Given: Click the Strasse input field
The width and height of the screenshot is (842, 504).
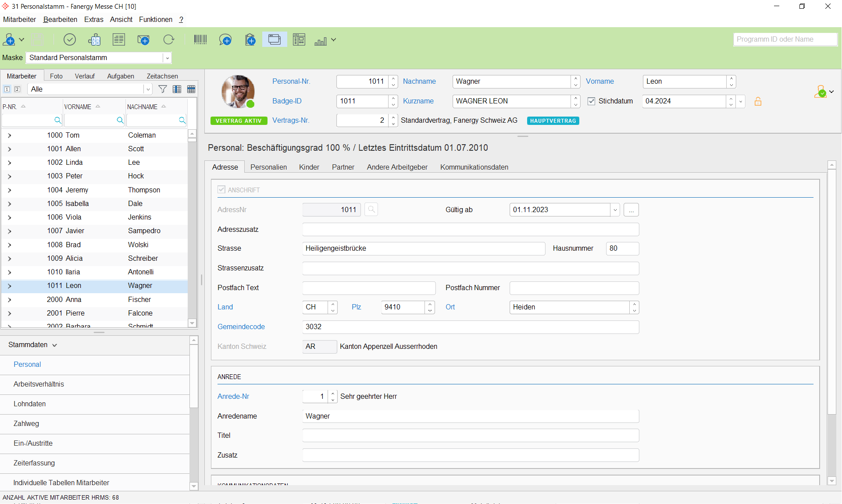Looking at the screenshot, I should tap(423, 248).
